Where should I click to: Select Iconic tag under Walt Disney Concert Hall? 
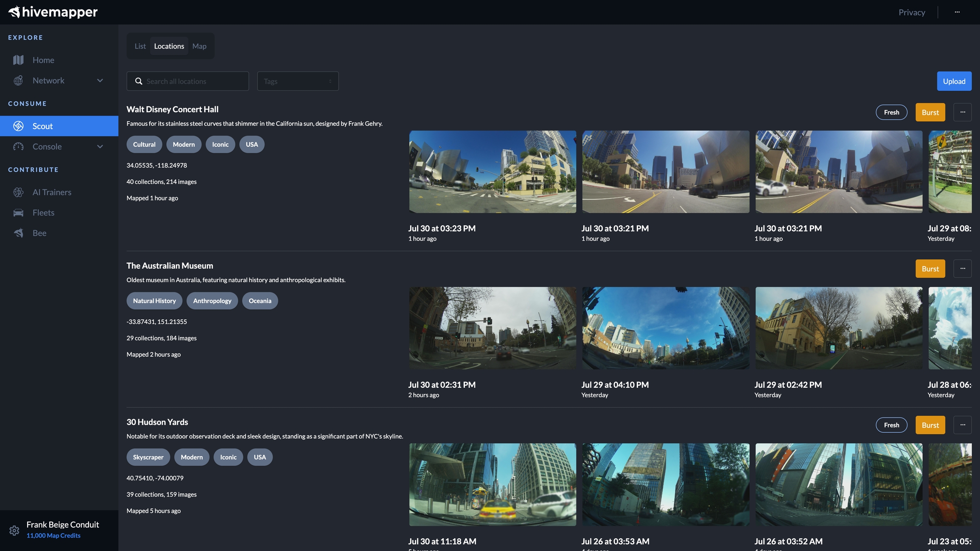[x=220, y=145]
